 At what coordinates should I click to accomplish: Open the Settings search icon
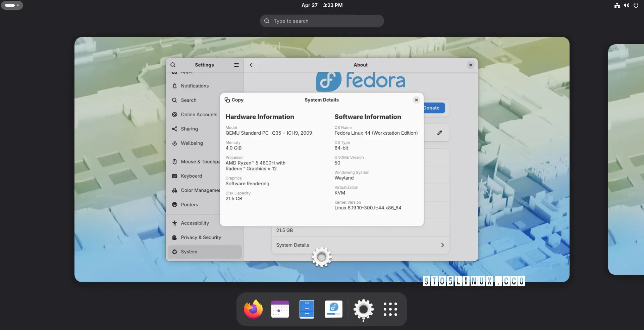click(173, 65)
